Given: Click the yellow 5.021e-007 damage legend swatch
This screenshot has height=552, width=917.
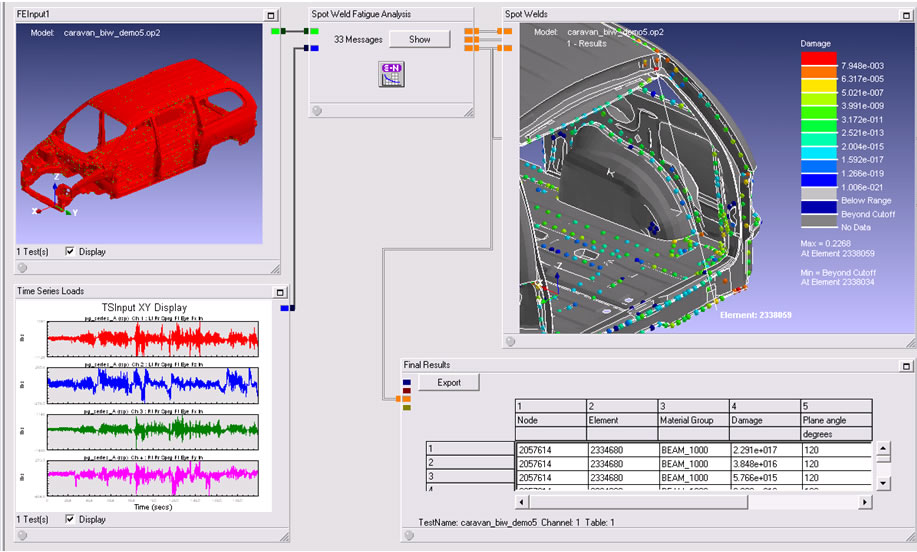Looking at the screenshot, I should point(819,86).
